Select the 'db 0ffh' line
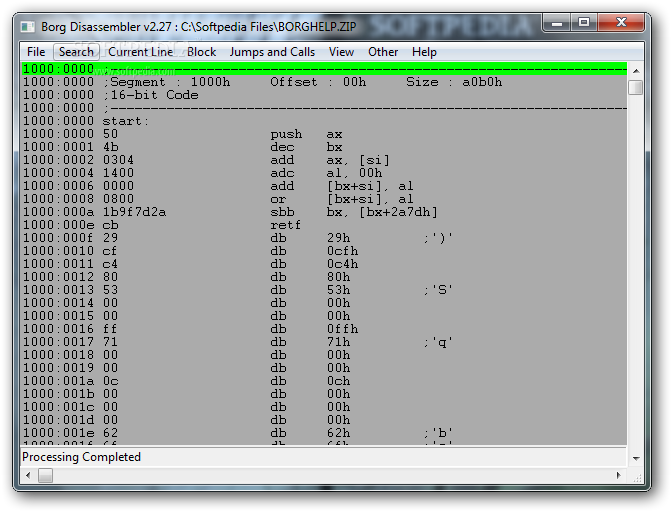 [x=324, y=329]
